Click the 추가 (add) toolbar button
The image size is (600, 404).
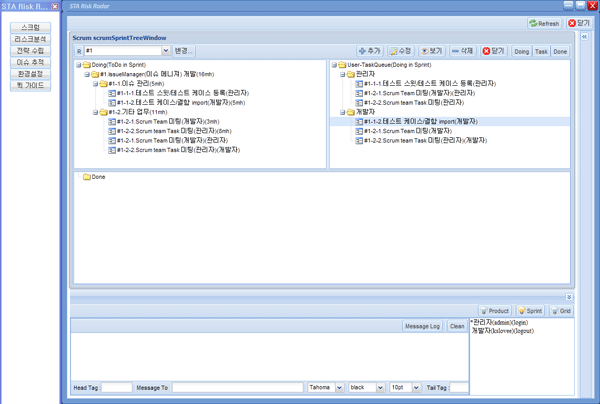tap(370, 51)
